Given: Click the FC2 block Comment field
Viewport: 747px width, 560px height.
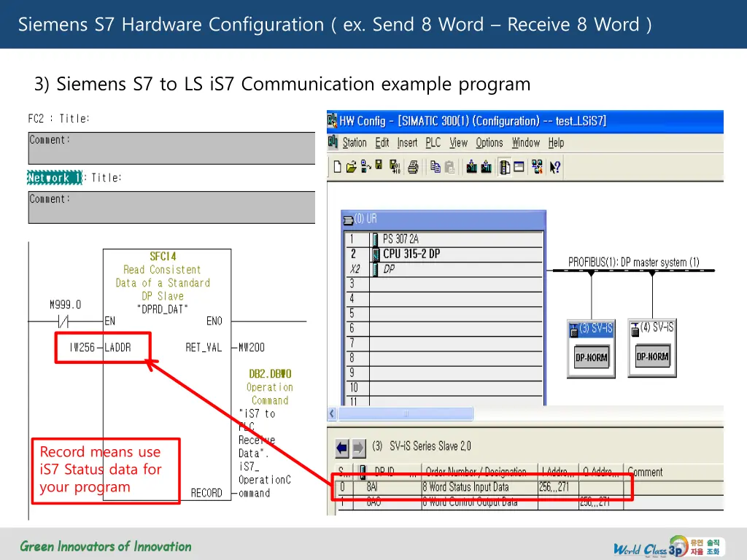Looking at the screenshot, I should 171,149.
